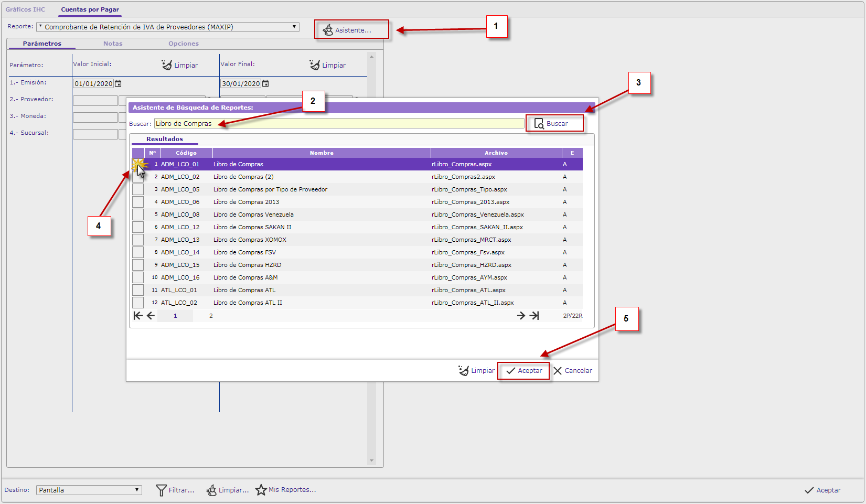Switch to the Notas tab
The height and width of the screenshot is (504, 866).
click(113, 44)
